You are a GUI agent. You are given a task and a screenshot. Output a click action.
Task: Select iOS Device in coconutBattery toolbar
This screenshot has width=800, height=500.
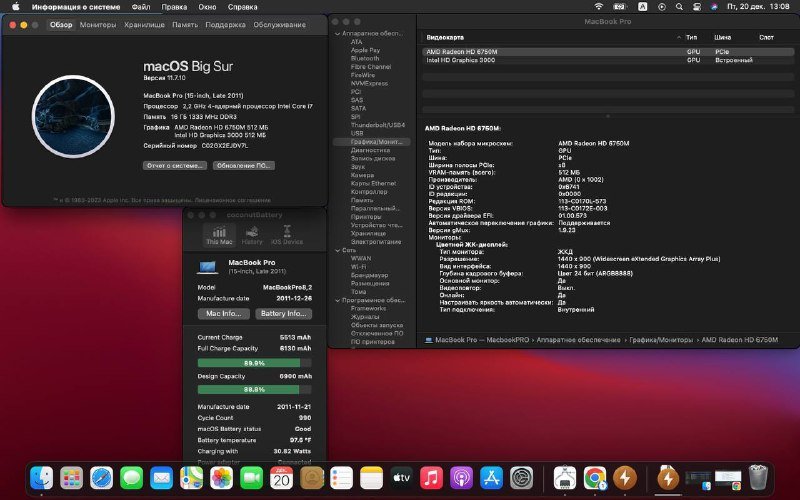point(287,235)
